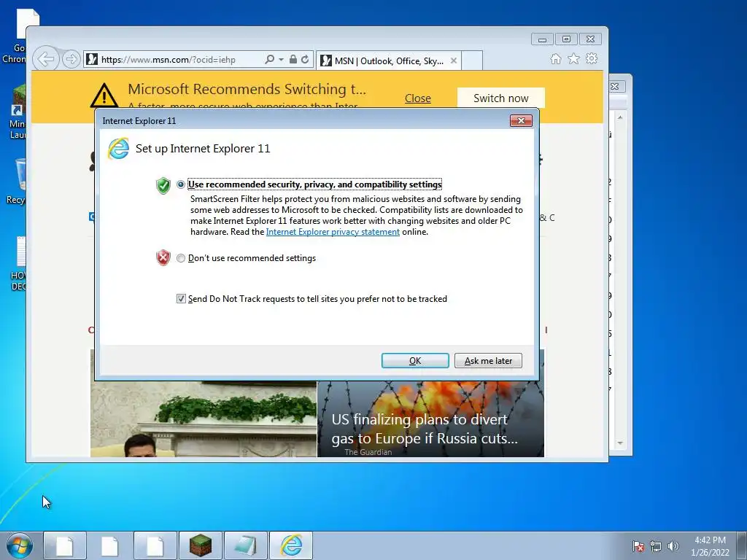Click the Windows Start button

[x=20, y=545]
